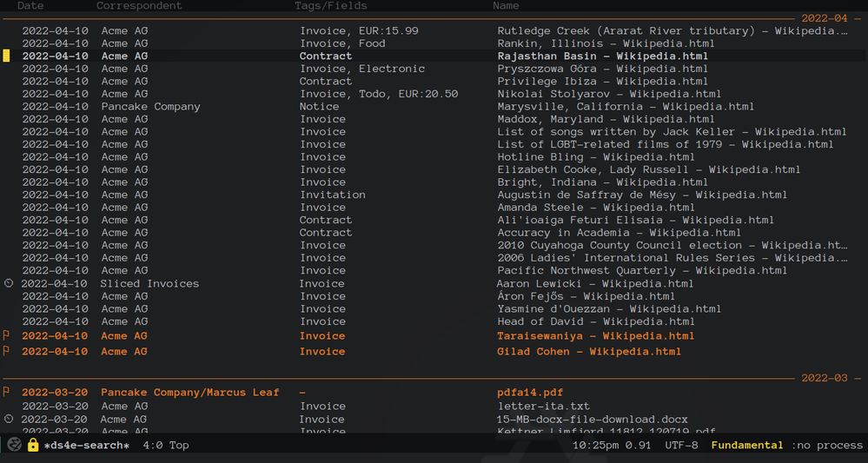Click yellow cursor marker on Rajasthan Basin row
The image size is (868, 463).
[x=7, y=56]
